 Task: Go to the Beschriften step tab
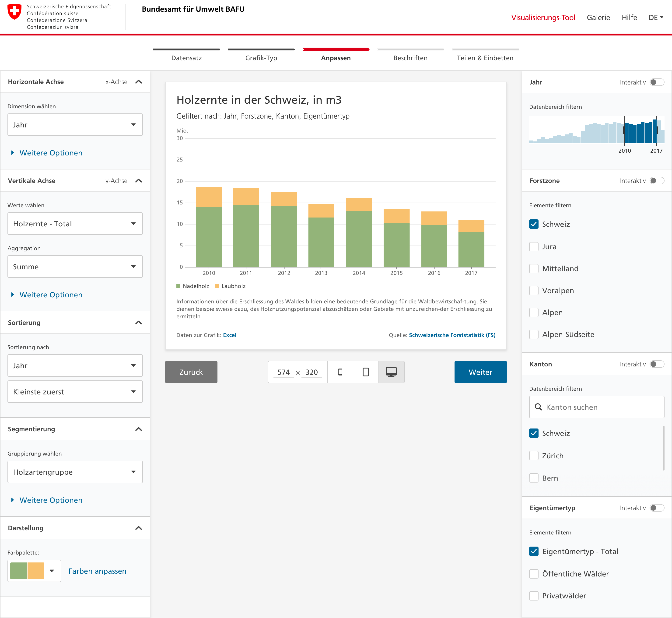click(x=410, y=58)
